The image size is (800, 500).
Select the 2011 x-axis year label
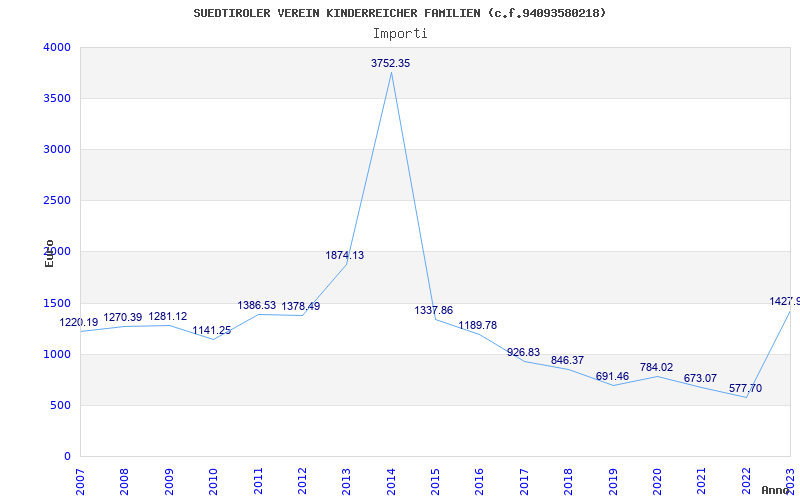(x=258, y=481)
